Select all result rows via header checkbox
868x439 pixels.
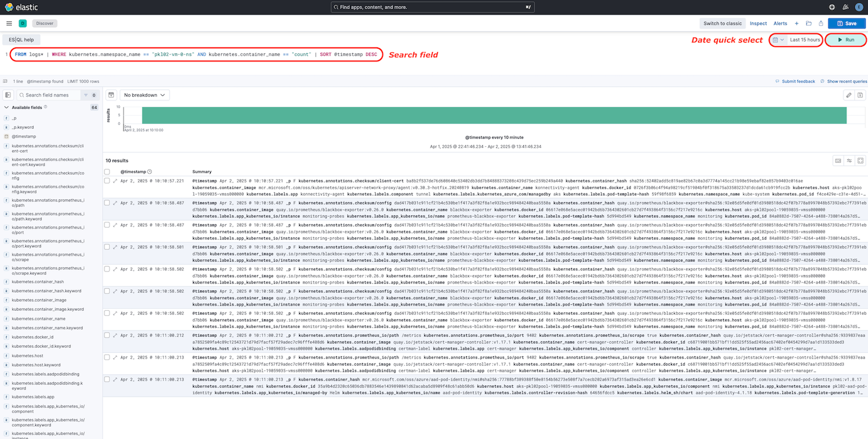pyautogui.click(x=107, y=172)
